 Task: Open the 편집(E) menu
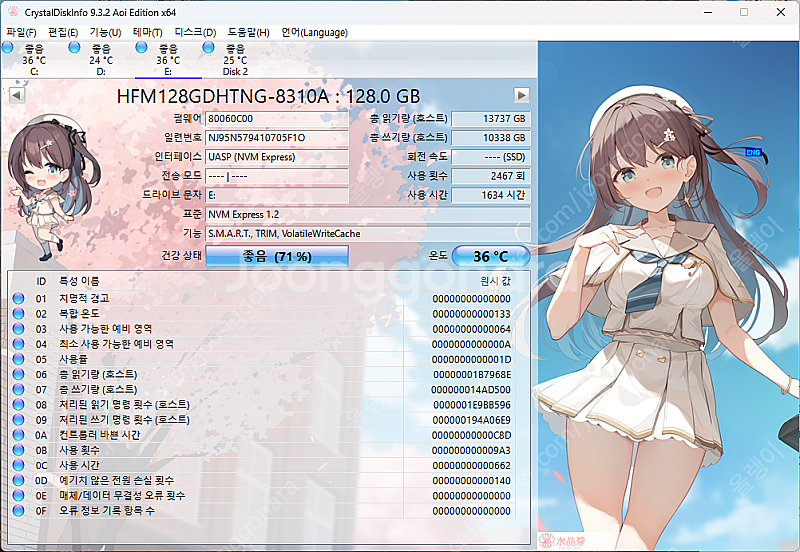[63, 33]
